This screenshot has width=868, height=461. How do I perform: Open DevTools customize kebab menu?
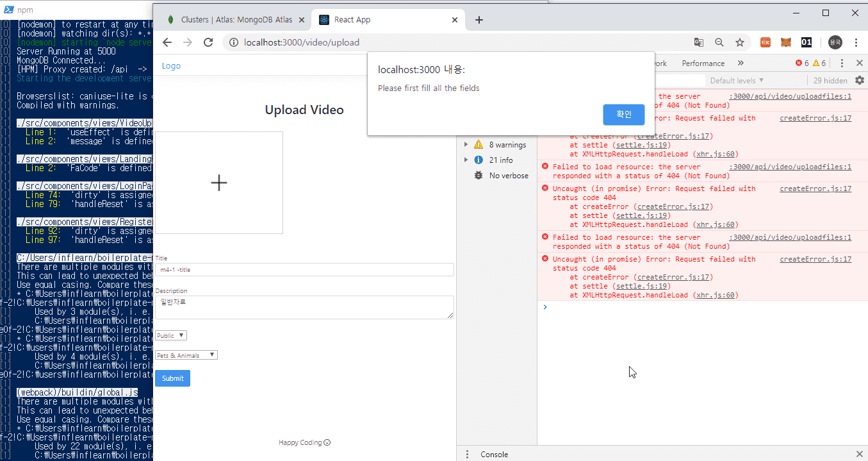click(842, 63)
